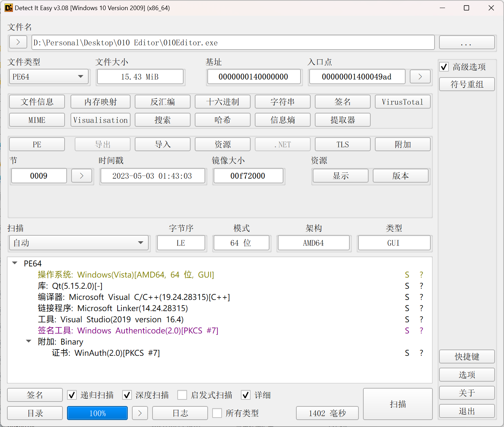
Task: Toggle the 递归扫描 checkbox
Action: point(72,395)
